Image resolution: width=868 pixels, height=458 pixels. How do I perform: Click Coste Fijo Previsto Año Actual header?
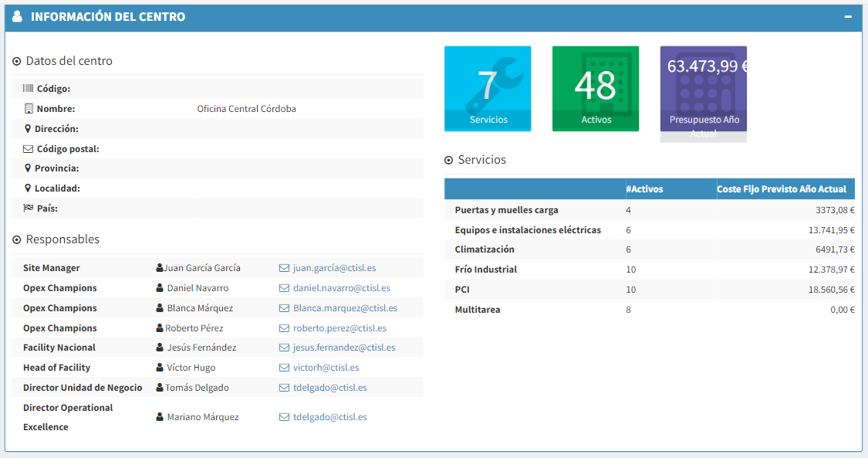tap(781, 189)
